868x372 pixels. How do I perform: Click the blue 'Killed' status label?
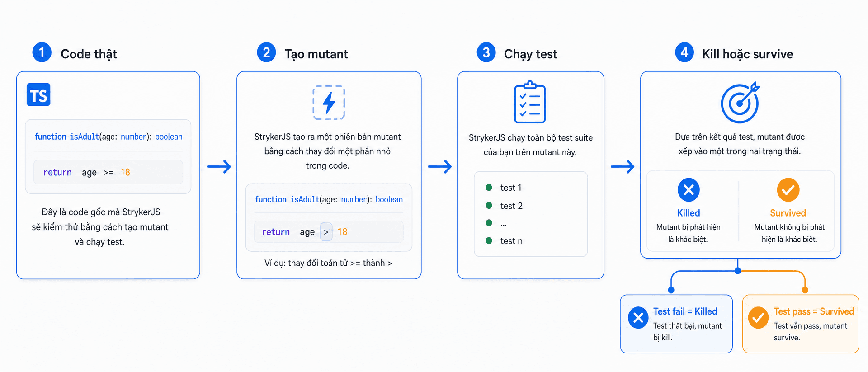click(689, 213)
